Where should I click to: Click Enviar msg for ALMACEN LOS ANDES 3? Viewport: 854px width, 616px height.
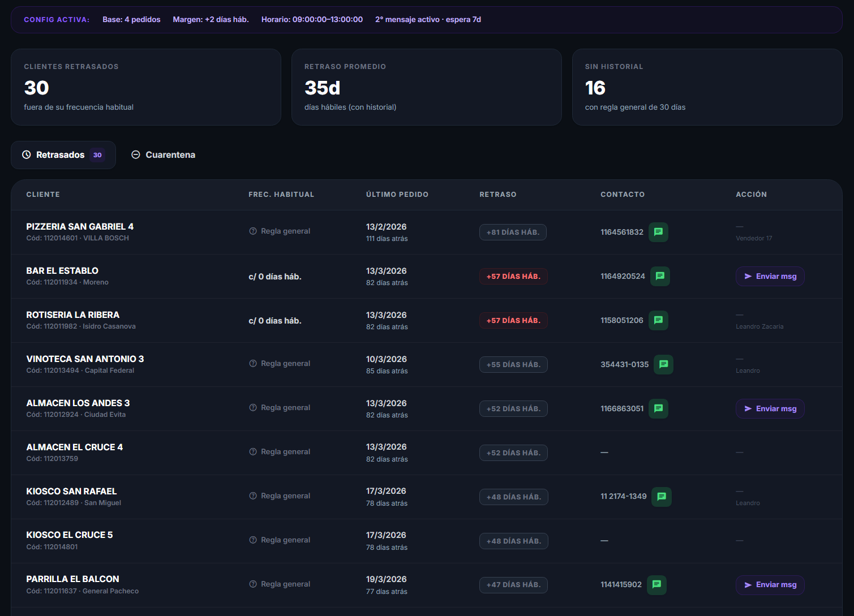tap(770, 408)
